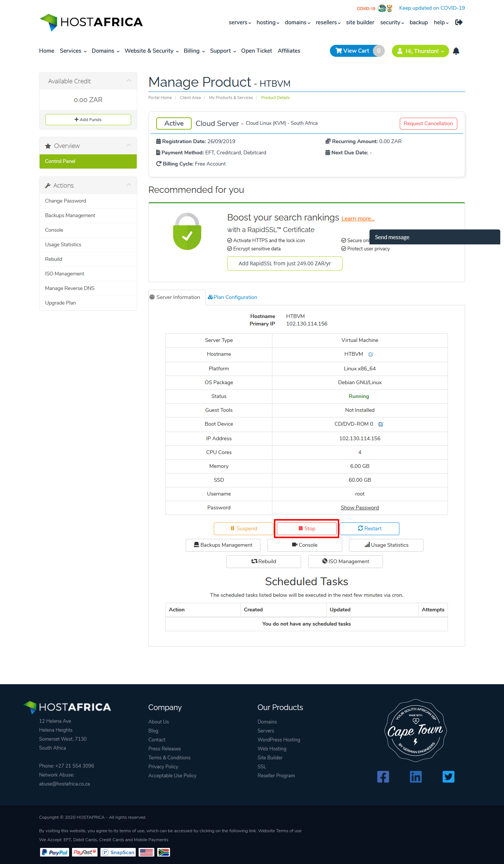Viewport: 504px width, 864px height.
Task: Click the green SSL padlock image
Action: coord(187,231)
